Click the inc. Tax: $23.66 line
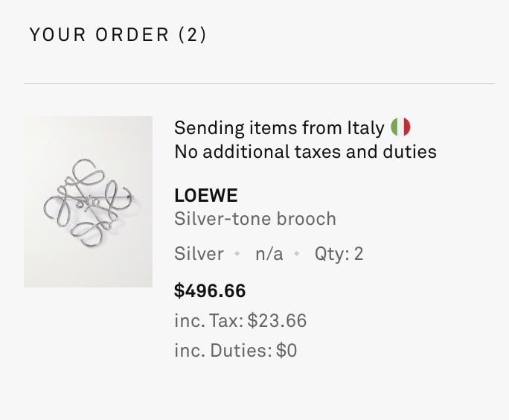Image resolution: width=509 pixels, height=420 pixels. click(x=240, y=321)
